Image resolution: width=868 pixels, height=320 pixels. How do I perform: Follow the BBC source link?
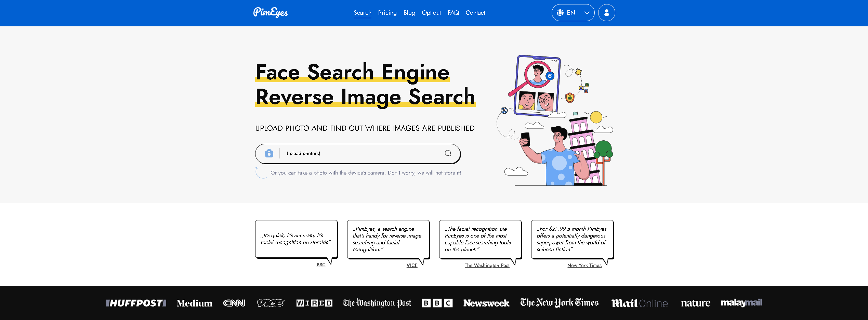tap(321, 265)
